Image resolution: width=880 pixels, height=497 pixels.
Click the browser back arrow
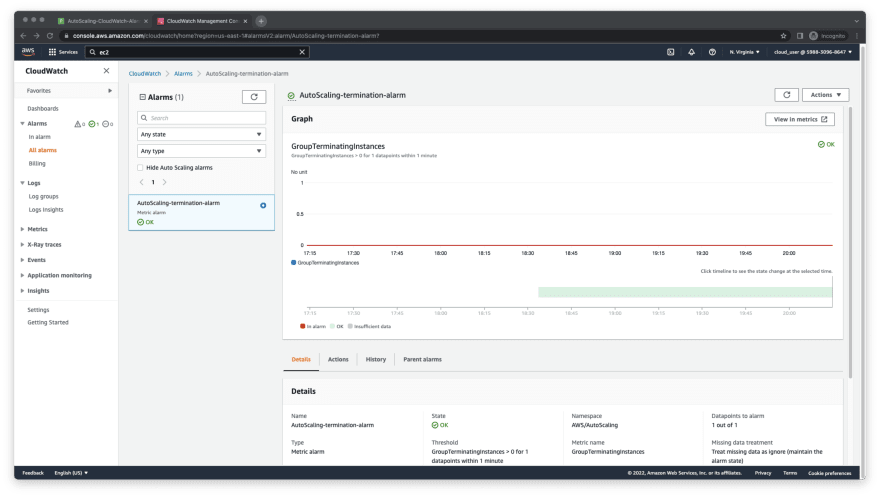pos(24,36)
